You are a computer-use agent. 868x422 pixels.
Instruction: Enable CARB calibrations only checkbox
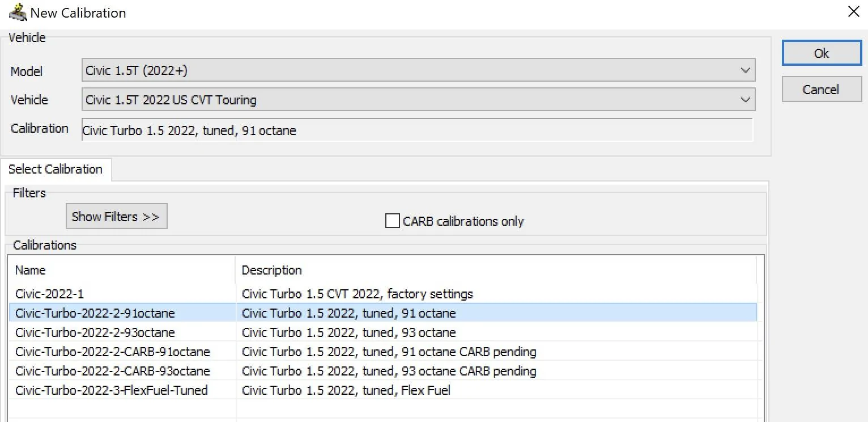click(392, 221)
